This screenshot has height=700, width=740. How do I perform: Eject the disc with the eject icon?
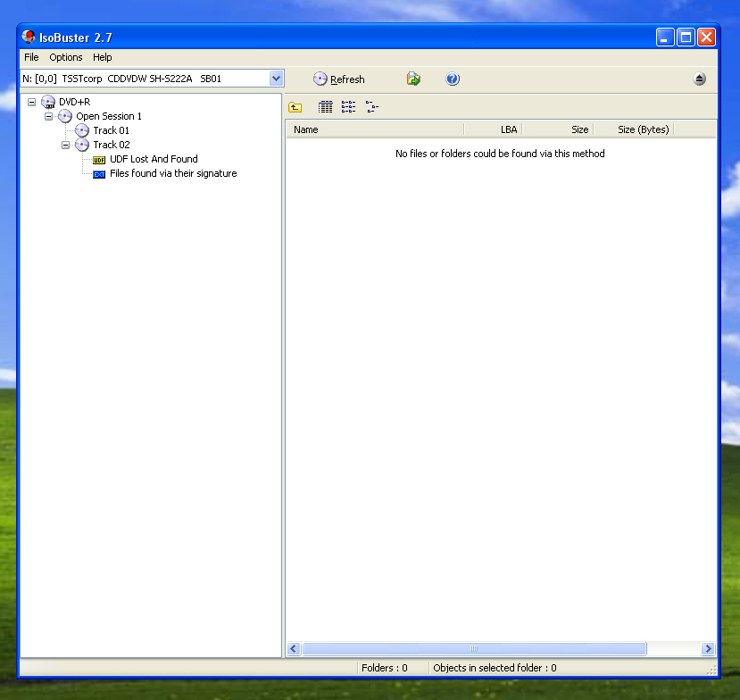click(x=699, y=79)
